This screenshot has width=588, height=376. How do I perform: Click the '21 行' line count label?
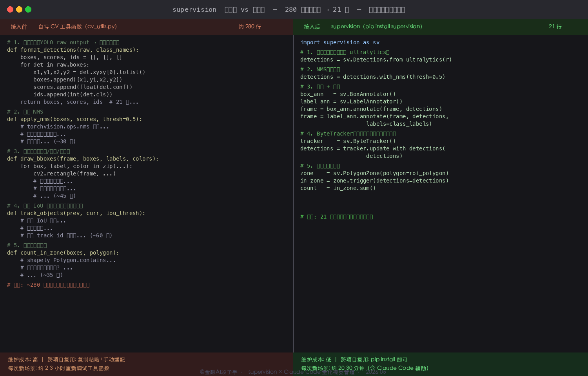pos(555,27)
